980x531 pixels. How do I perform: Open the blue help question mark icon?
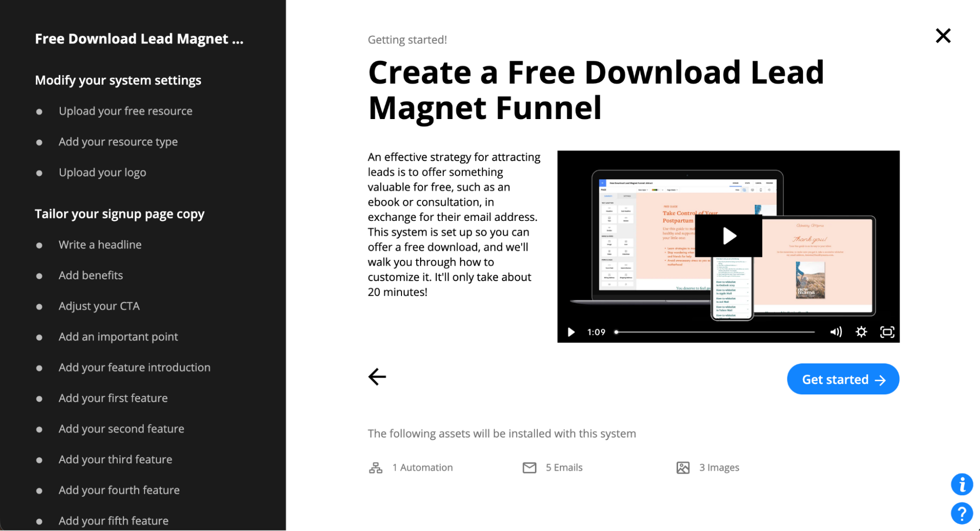(962, 513)
